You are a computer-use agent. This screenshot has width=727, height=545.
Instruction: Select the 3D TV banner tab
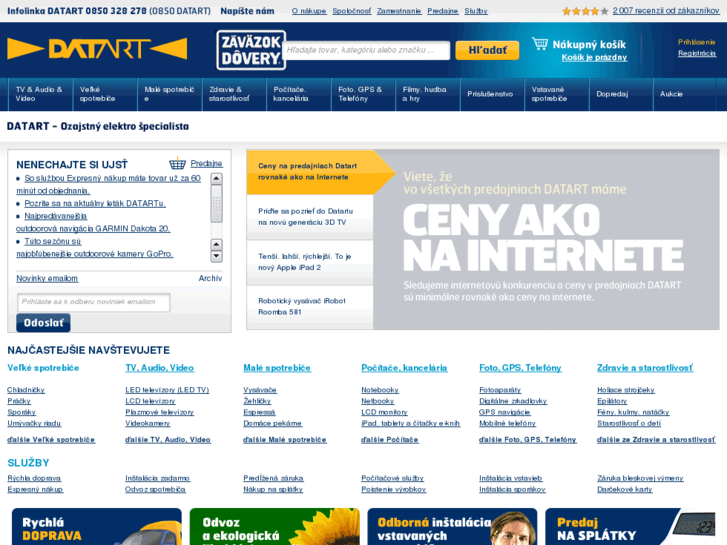310,217
